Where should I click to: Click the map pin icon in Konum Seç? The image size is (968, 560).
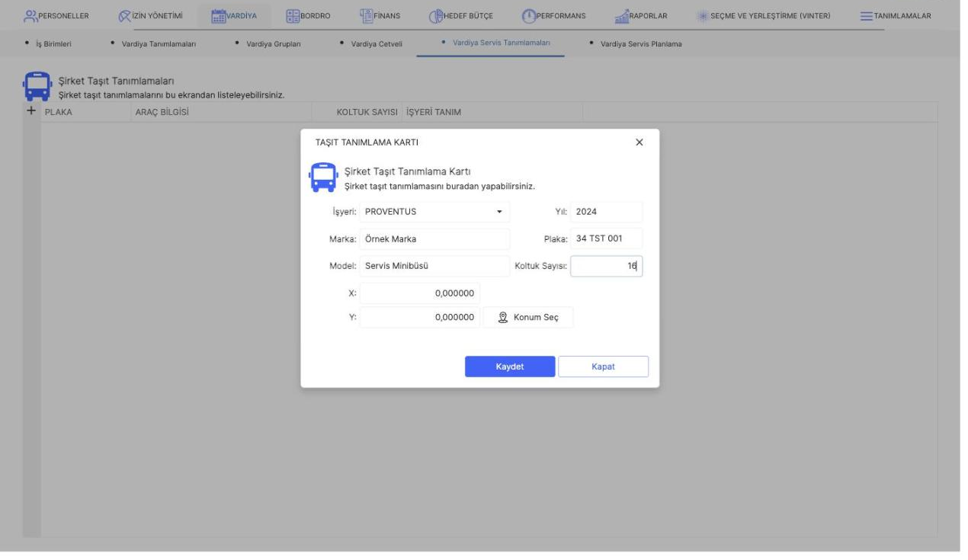(503, 318)
